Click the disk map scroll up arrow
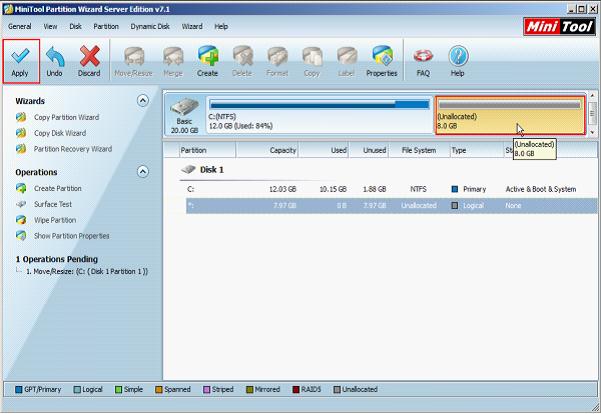 tap(592, 95)
